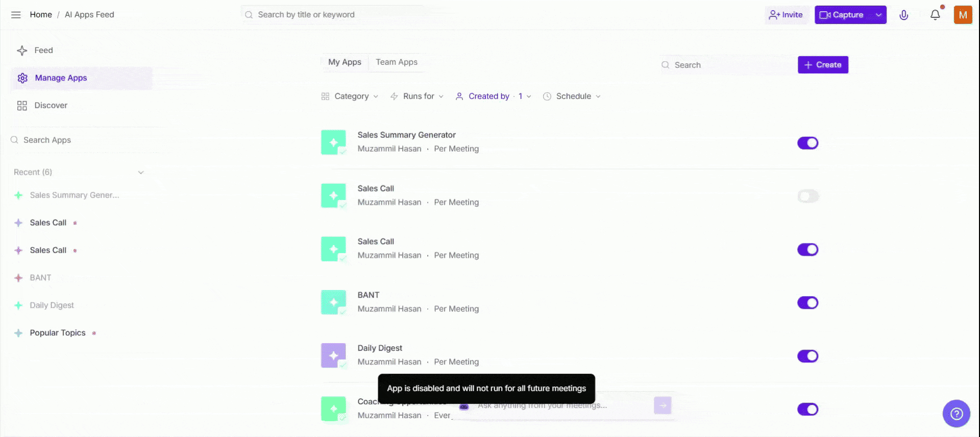980x437 pixels.
Task: Click the top search by title field
Action: click(332, 15)
